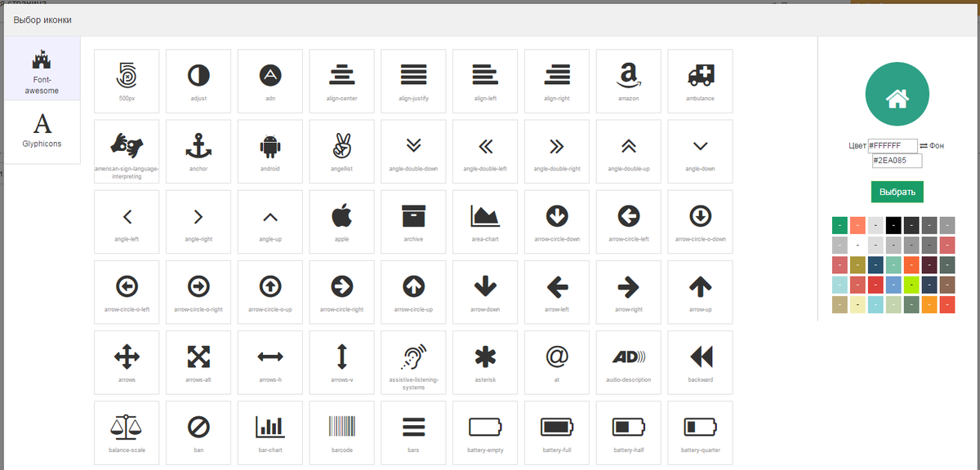Edit the Фон #2EA085 field

pyautogui.click(x=897, y=161)
